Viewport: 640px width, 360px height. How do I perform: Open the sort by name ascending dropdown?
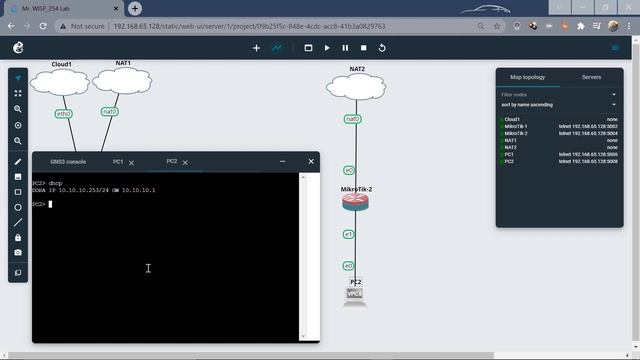point(559,105)
